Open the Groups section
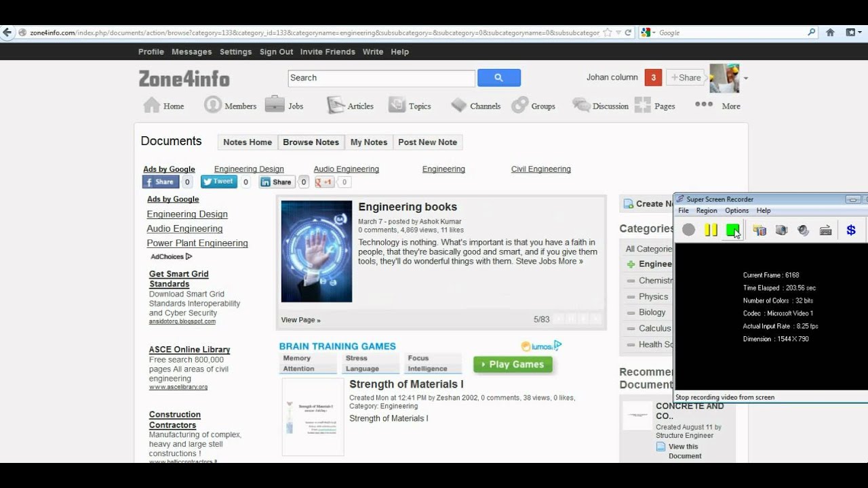 click(534, 106)
